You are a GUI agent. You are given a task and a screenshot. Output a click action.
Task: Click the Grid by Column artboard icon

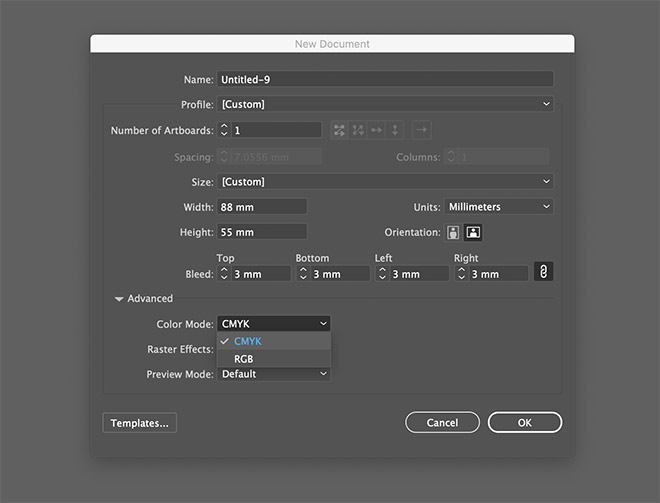click(x=358, y=130)
